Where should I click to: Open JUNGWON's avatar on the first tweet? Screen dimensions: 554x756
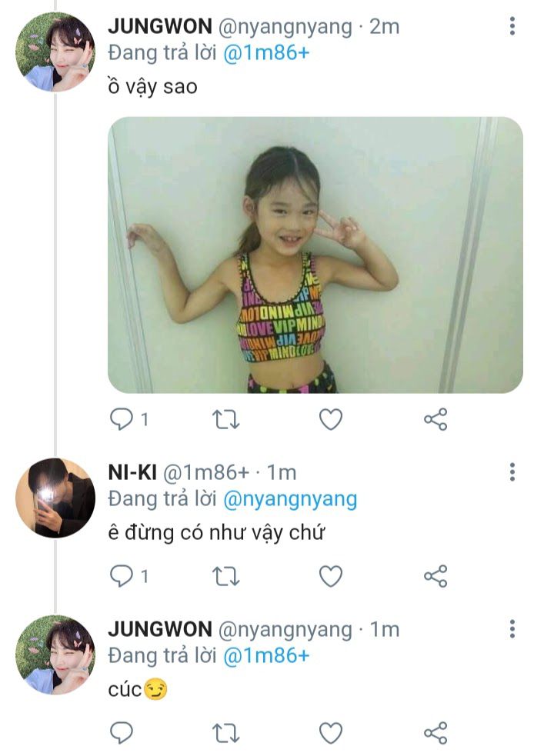(x=55, y=52)
